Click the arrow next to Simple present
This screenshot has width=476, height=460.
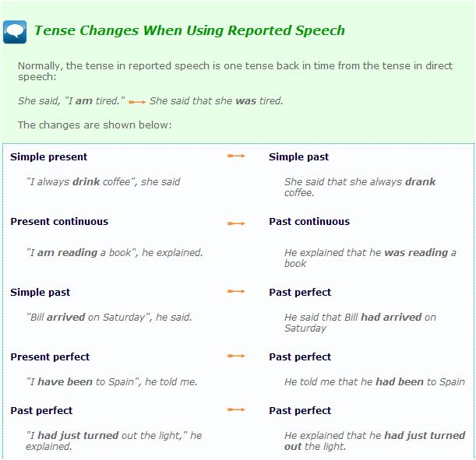(235, 156)
